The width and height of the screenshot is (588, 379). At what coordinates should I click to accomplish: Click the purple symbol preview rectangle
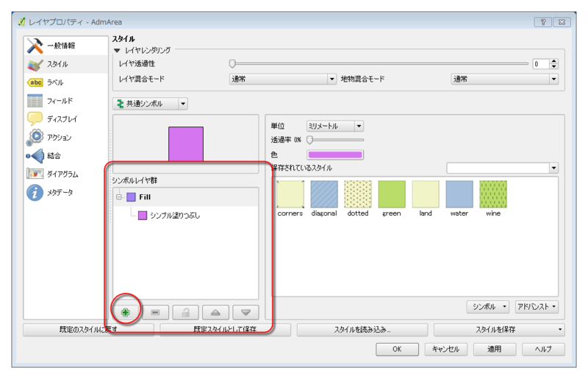point(186,144)
